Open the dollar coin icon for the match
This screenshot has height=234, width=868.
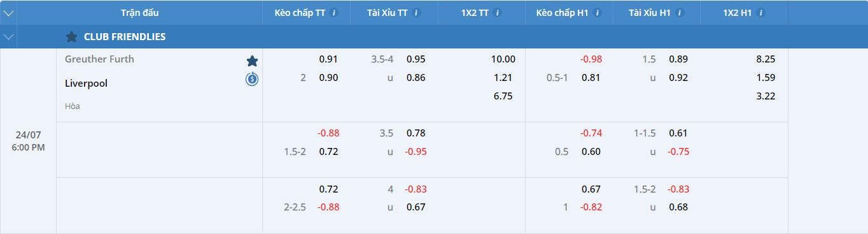252,79
